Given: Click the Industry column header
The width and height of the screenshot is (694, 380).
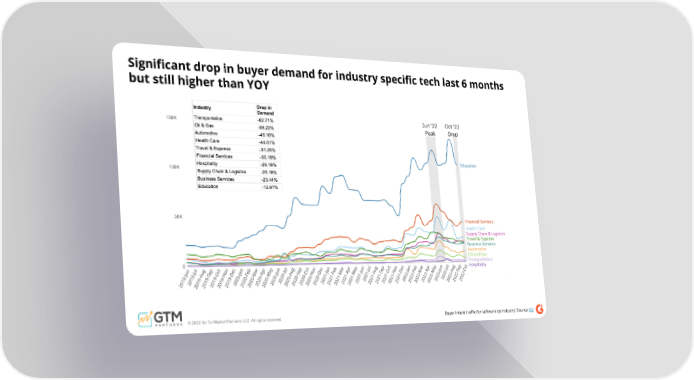Looking at the screenshot, I should [202, 107].
